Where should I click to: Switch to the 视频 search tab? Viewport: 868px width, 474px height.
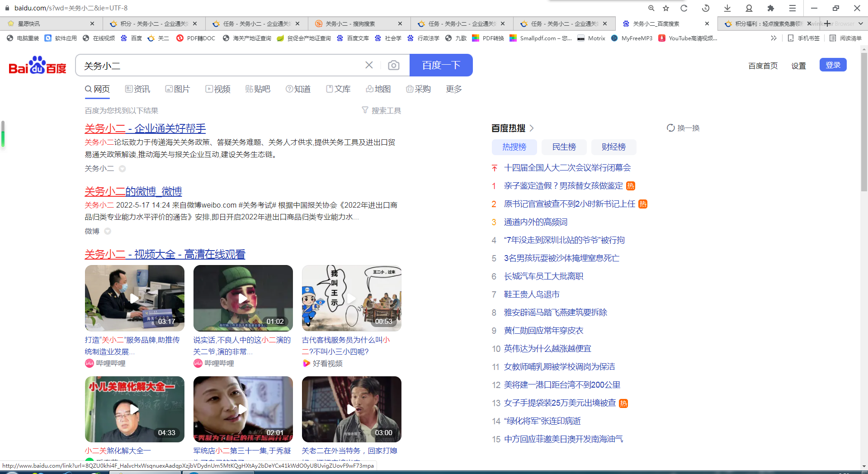[217, 89]
